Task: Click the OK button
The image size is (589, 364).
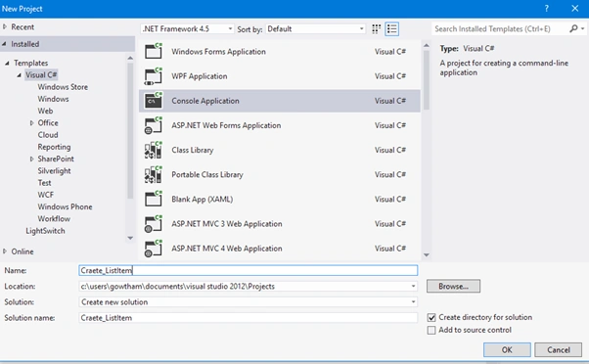Action: pos(507,349)
